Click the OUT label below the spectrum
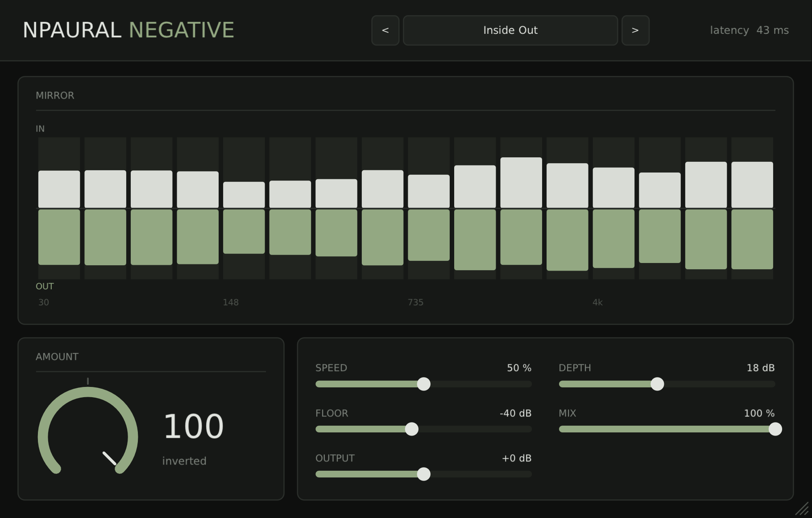Viewport: 812px width, 518px height. click(45, 286)
